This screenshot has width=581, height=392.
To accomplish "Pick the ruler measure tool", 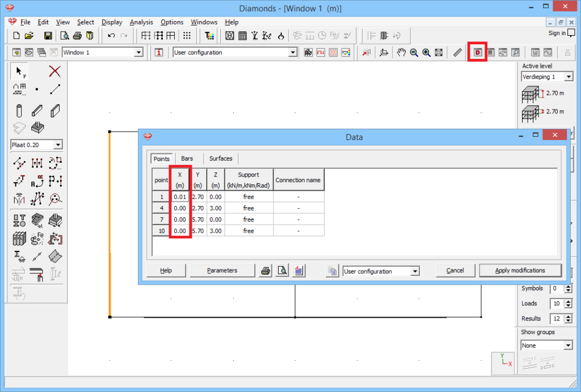I will coord(458,53).
